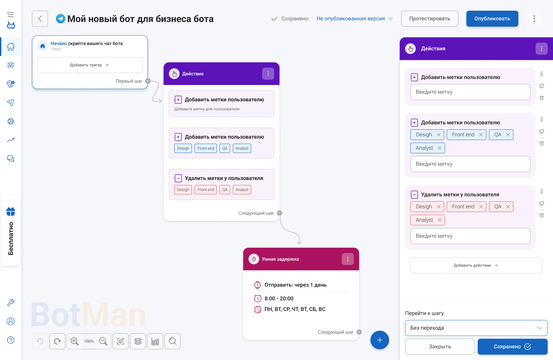Duplicate the second Добавить метки block with tags
The width and height of the screenshot is (553, 360).
tap(542, 132)
